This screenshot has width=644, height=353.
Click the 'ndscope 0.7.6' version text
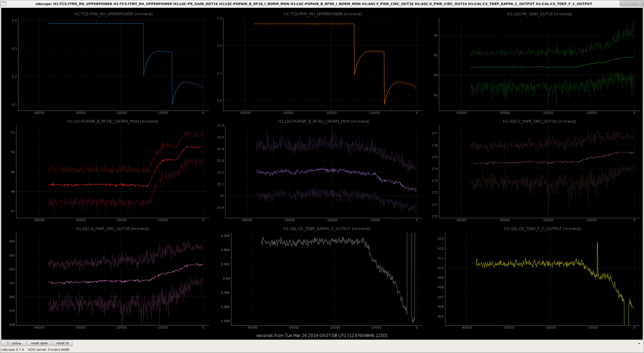pyautogui.click(x=13, y=350)
